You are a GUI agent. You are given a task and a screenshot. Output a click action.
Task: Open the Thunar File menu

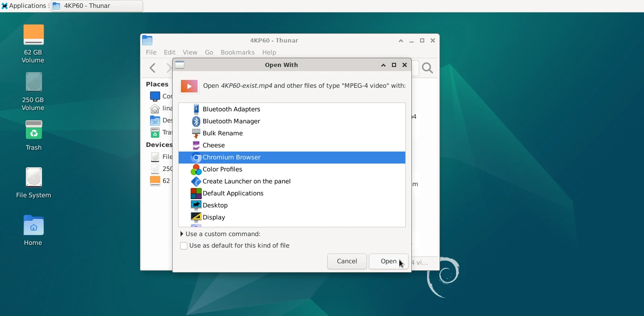pyautogui.click(x=151, y=53)
